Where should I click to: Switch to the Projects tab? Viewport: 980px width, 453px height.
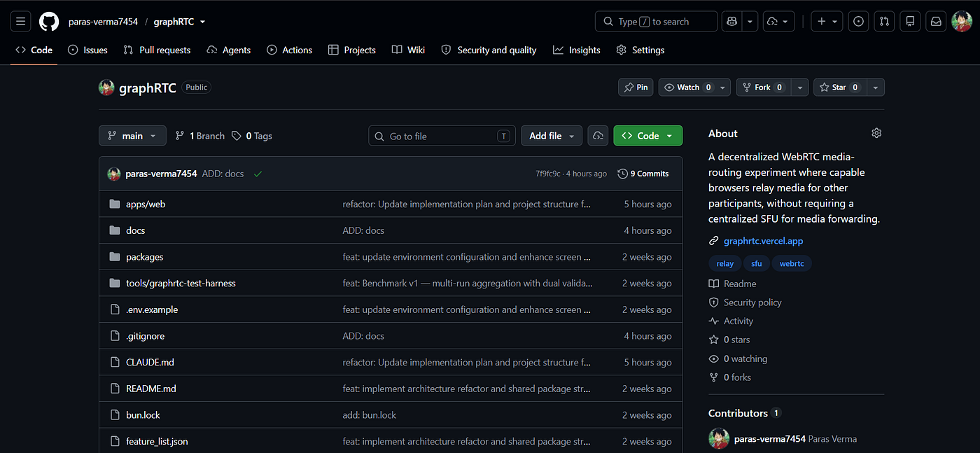(x=352, y=50)
